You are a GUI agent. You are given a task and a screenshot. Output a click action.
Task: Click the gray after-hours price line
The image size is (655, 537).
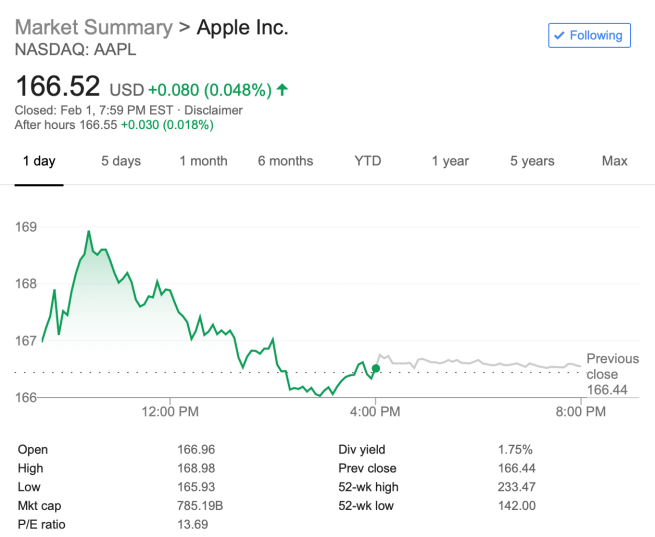[480, 362]
